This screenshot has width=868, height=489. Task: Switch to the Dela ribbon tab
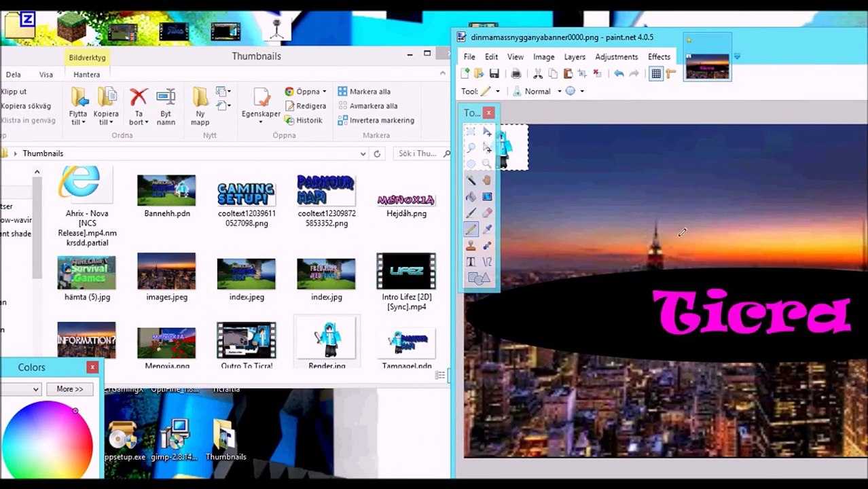pyautogui.click(x=13, y=75)
